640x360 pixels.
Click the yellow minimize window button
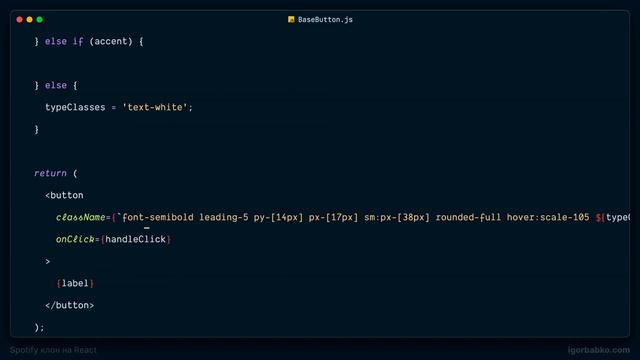[29, 20]
